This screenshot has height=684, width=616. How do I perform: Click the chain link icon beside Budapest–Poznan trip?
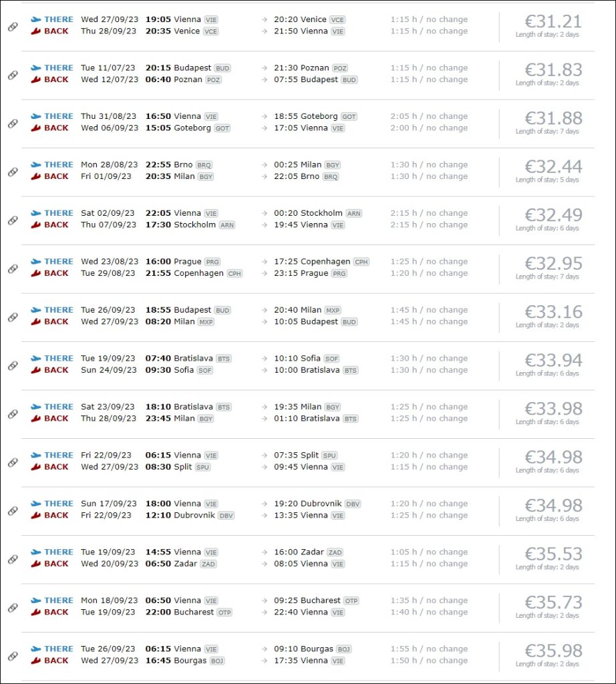(x=13, y=75)
